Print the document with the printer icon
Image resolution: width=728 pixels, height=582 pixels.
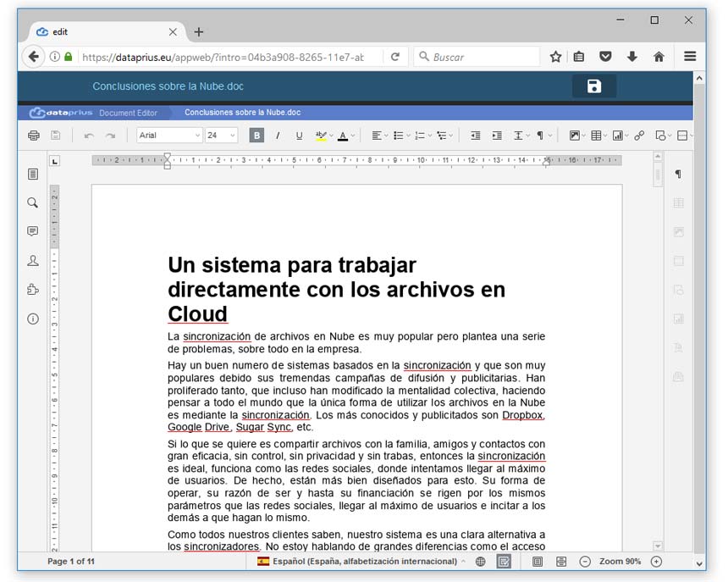click(x=33, y=136)
